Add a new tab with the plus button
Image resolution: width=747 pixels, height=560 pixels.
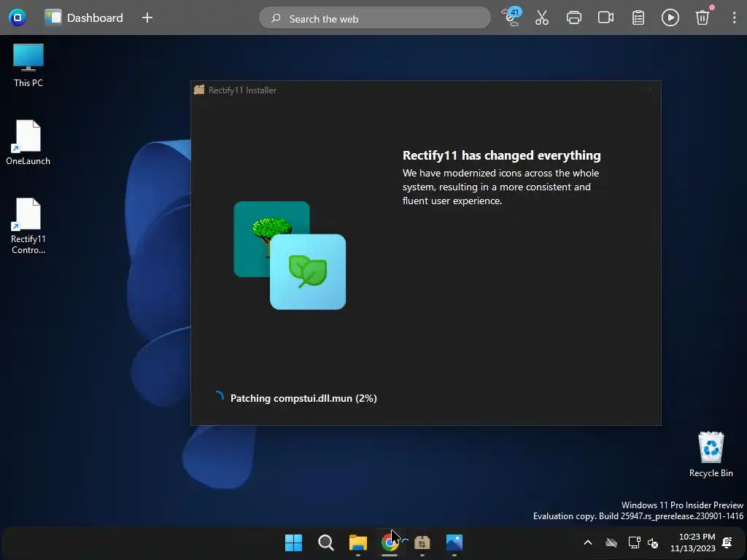pyautogui.click(x=147, y=17)
